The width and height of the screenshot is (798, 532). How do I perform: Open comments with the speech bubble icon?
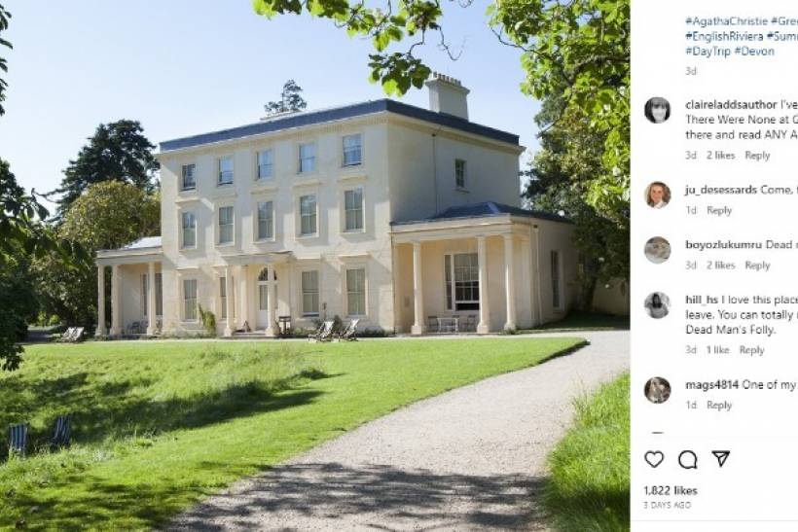click(x=688, y=460)
